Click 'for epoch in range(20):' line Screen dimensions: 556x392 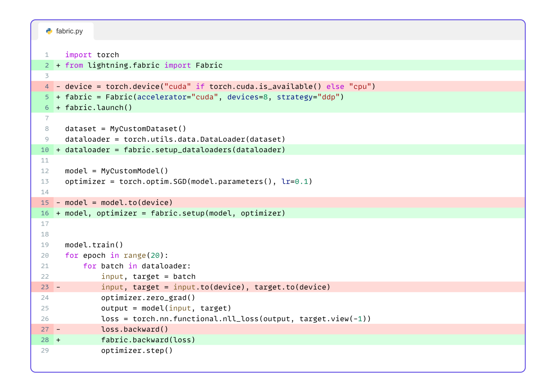[117, 255]
